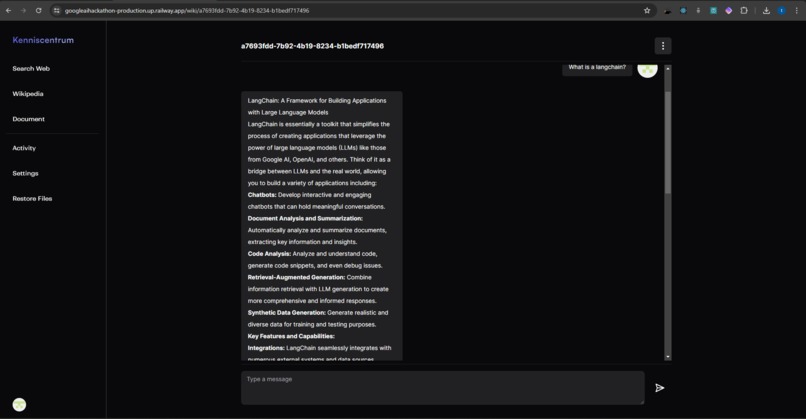The width and height of the screenshot is (806, 419).
Task: Open the blue round browser extension icon
Action: click(683, 10)
